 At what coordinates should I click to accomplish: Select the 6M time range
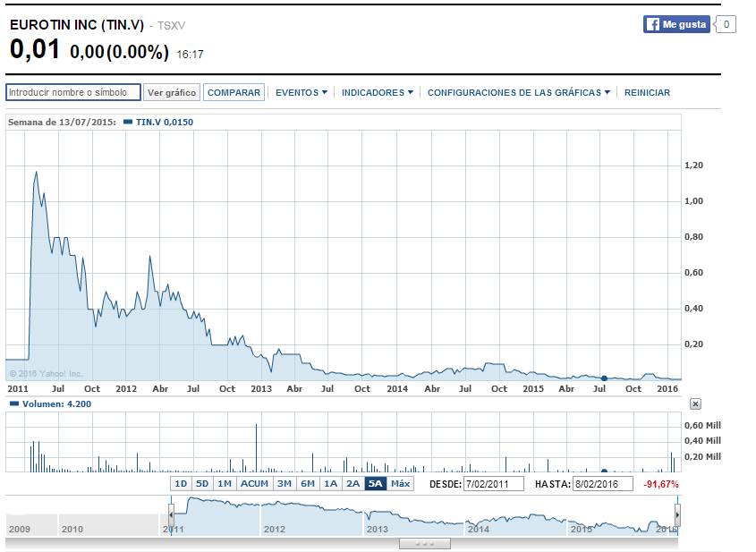(x=308, y=483)
